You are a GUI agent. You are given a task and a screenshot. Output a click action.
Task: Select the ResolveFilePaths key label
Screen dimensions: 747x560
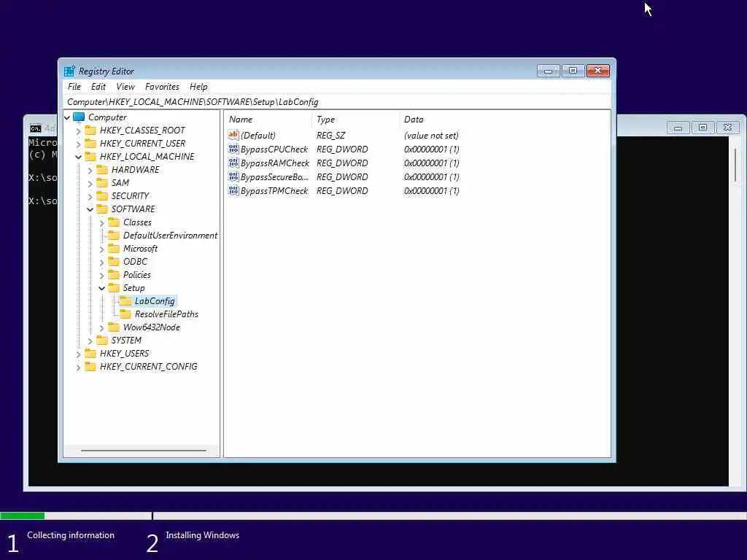166,314
